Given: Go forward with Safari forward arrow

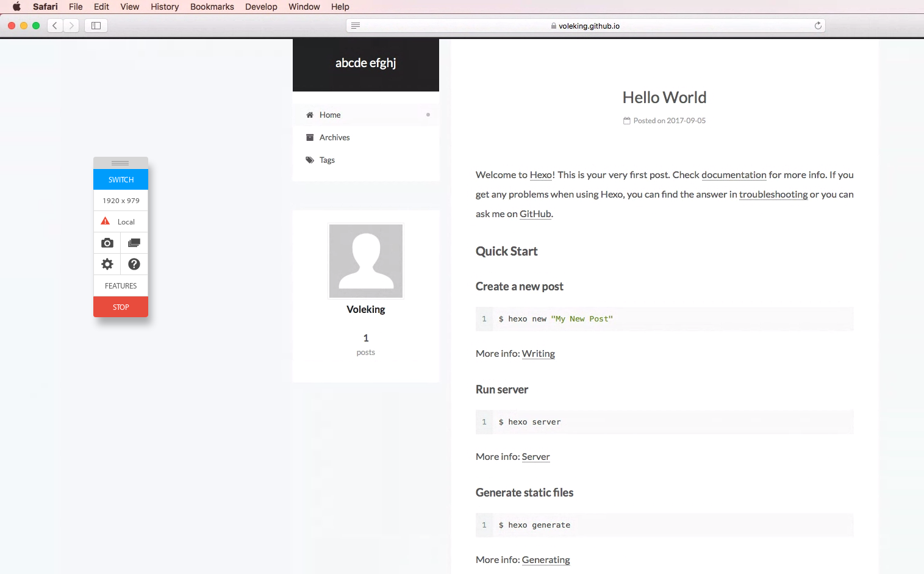Looking at the screenshot, I should coord(71,26).
